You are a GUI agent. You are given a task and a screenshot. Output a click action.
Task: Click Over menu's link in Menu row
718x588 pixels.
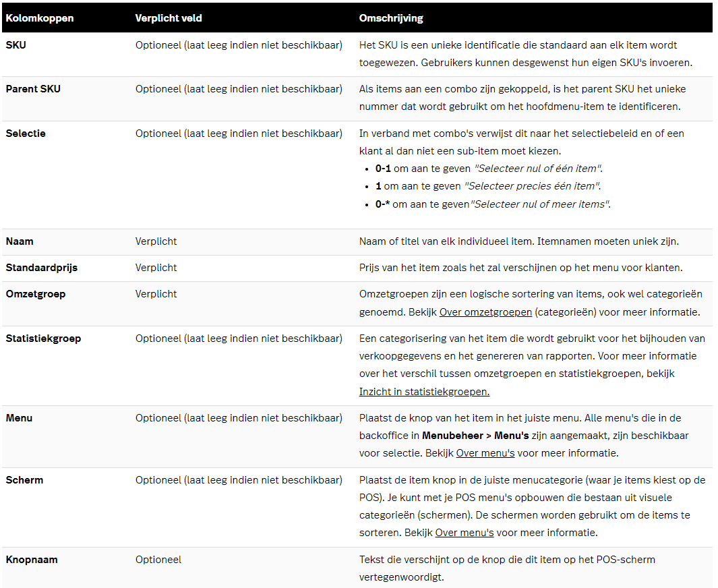(485, 453)
